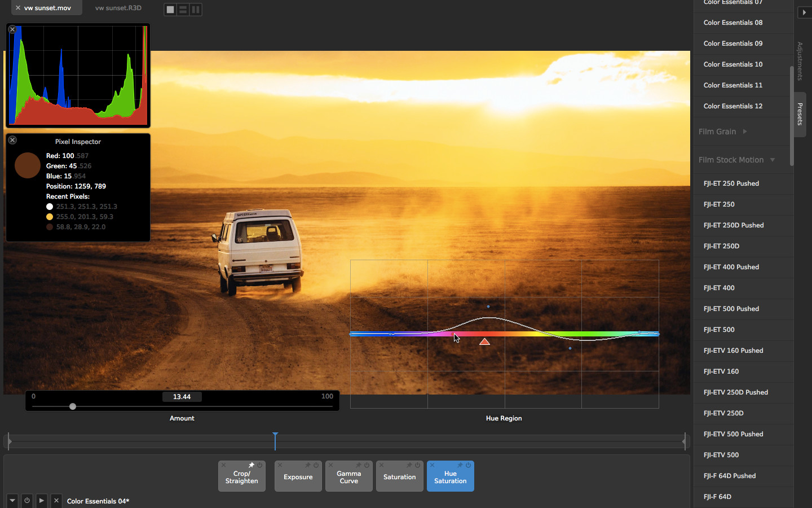Open the Adjustments side tab
This screenshot has height=508, width=812.
coord(800,61)
